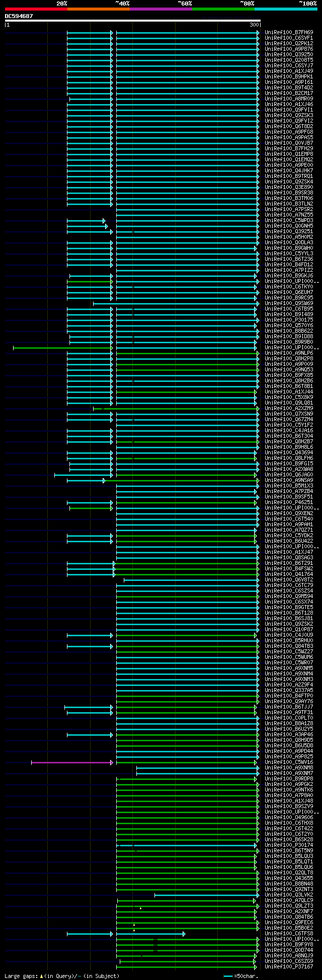
Task: Click the purple alignment bar of UniRef100_C5WV16
Action: (x=72, y=762)
